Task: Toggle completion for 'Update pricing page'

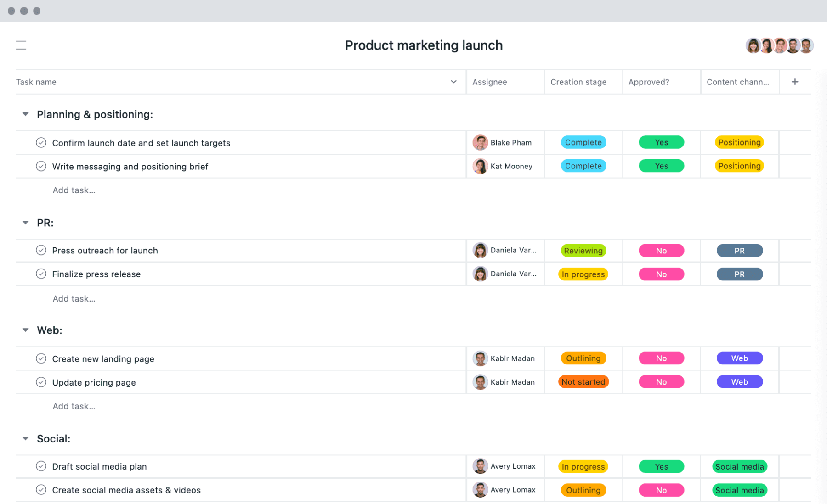Action: [x=41, y=382]
